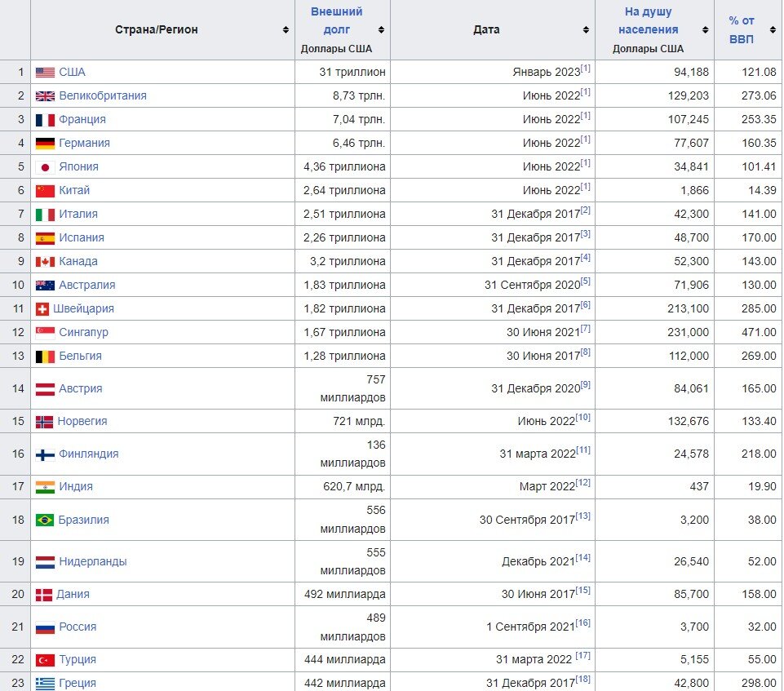Sort by Дата column arrows
Screen dimensions: 784x691
click(586, 30)
